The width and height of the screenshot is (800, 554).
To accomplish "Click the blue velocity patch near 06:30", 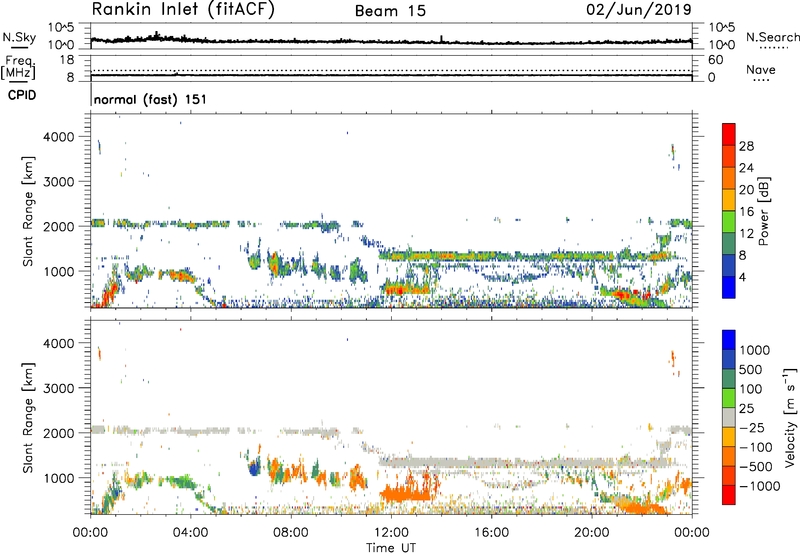I will point(254,467).
